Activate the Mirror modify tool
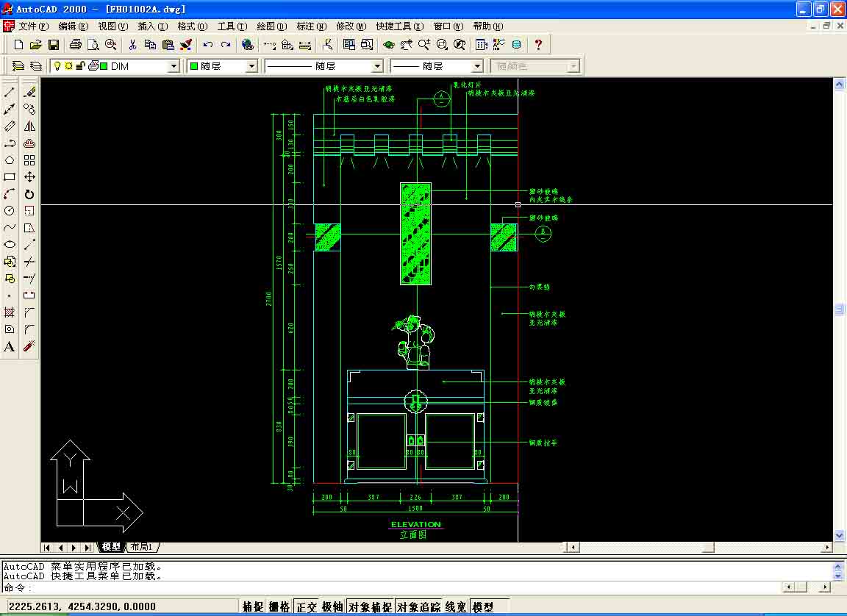This screenshot has width=847, height=616. coord(29,126)
